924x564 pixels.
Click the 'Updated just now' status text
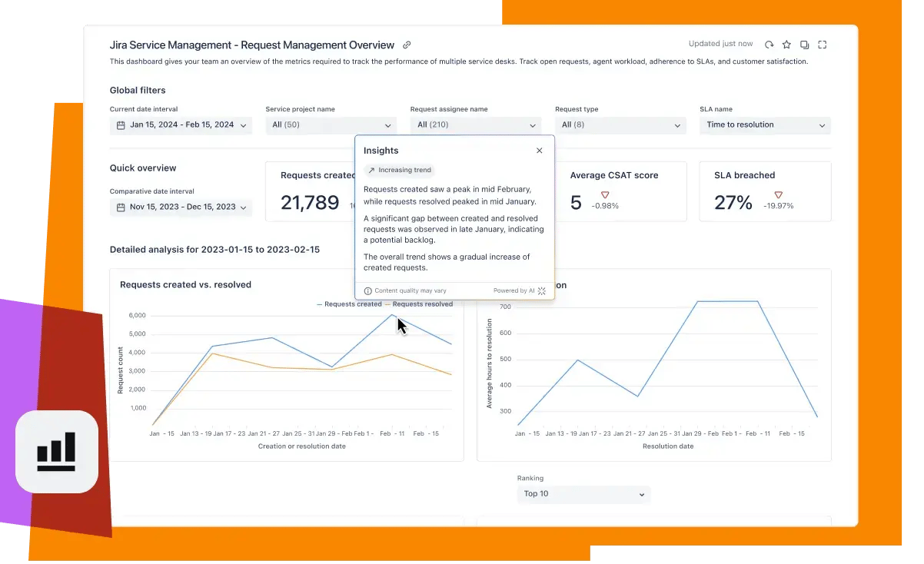pos(721,45)
